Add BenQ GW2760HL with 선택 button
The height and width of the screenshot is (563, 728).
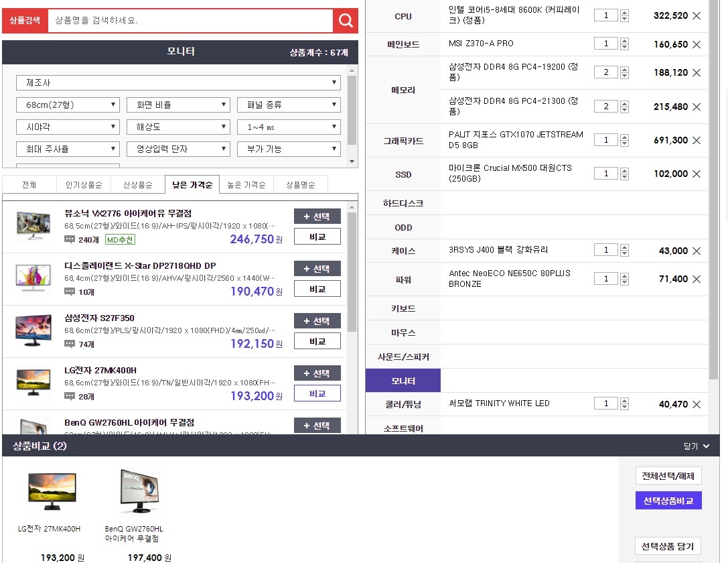pyautogui.click(x=317, y=426)
